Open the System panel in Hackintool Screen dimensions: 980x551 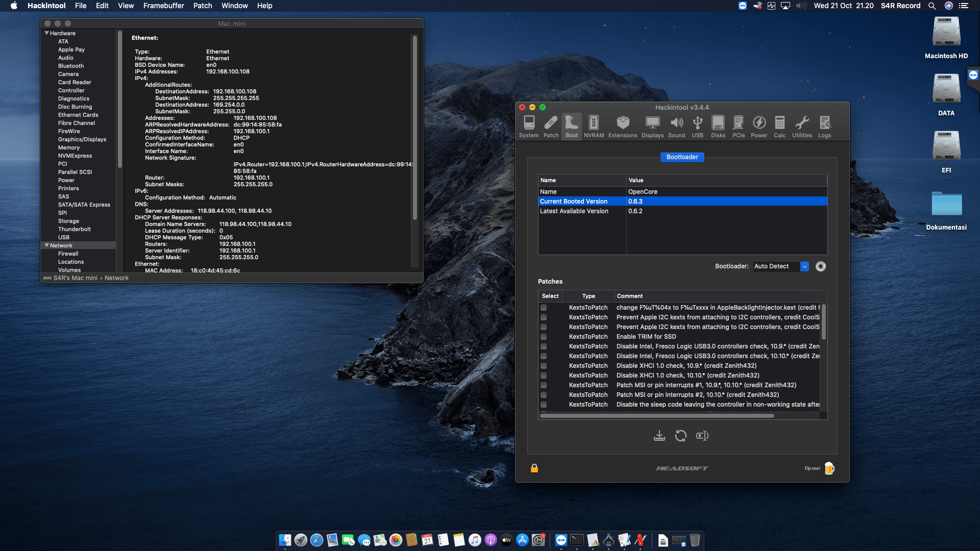click(x=529, y=126)
